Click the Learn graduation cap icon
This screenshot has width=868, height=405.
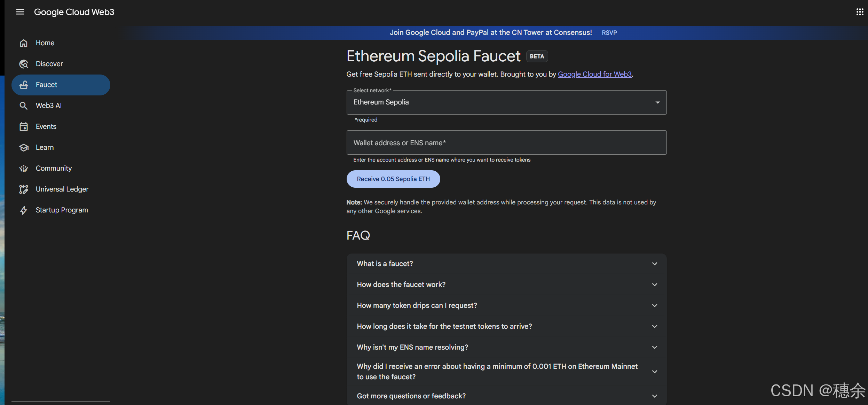[x=24, y=148]
